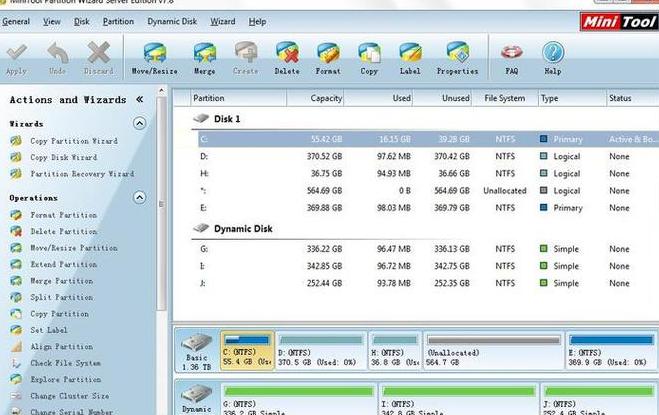Click E: (NTFS) block in disk map
The image size is (659, 415).
[x=611, y=350]
